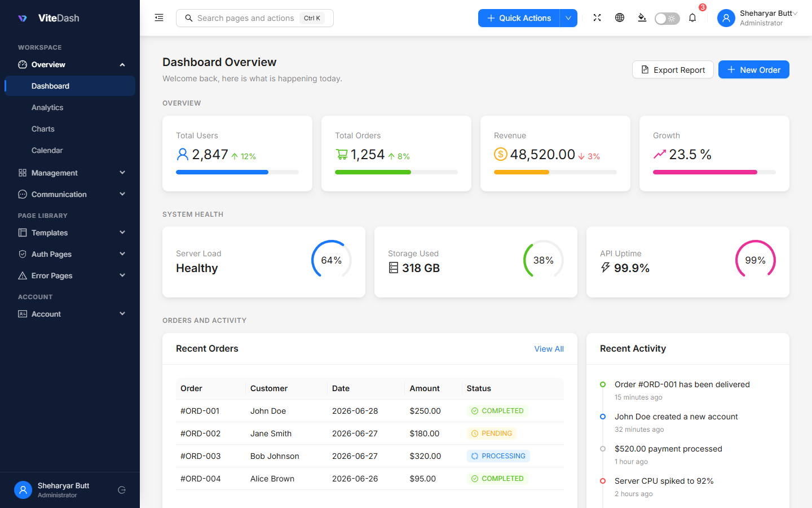Toggle the dark mode switch

point(667,19)
